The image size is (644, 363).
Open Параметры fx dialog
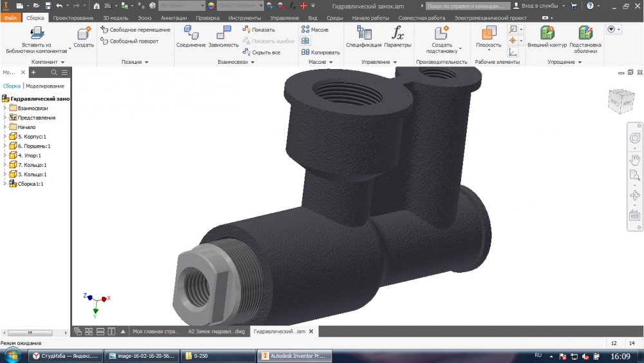point(398,34)
